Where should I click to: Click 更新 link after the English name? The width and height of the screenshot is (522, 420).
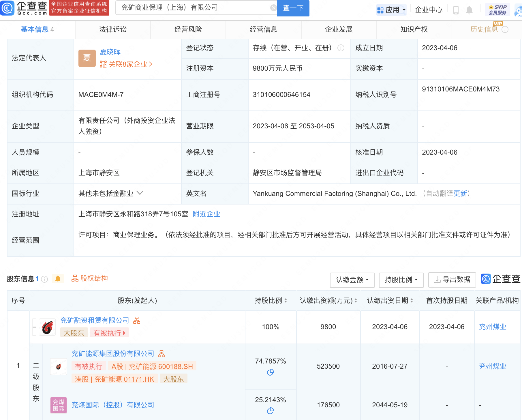pyautogui.click(x=460, y=194)
